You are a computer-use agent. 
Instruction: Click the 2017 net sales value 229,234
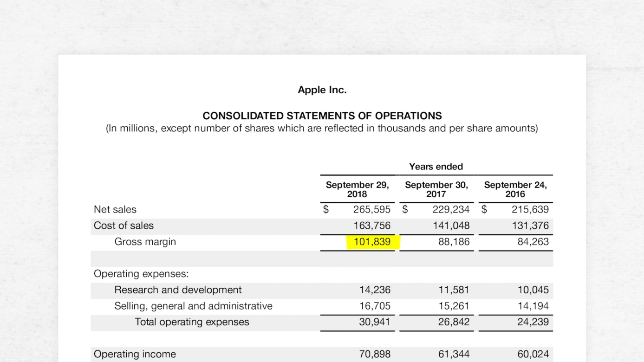[451, 210]
